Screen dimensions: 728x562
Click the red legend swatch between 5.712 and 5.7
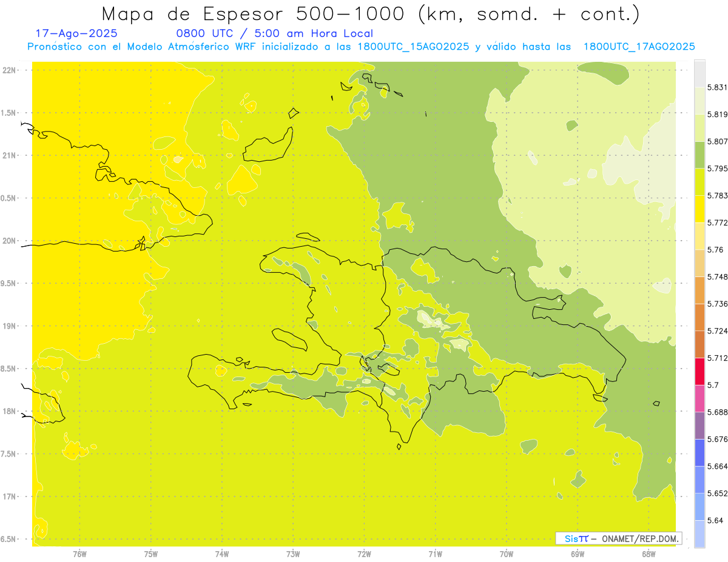pos(699,371)
